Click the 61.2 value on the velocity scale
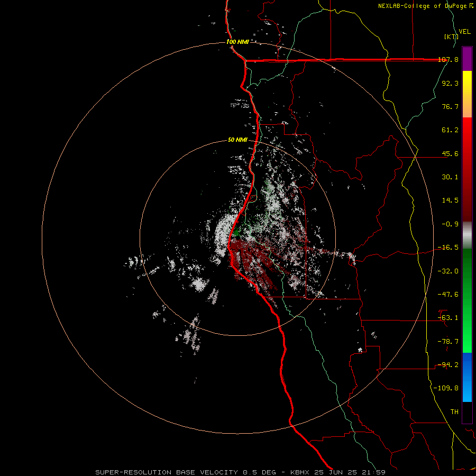 (450, 130)
